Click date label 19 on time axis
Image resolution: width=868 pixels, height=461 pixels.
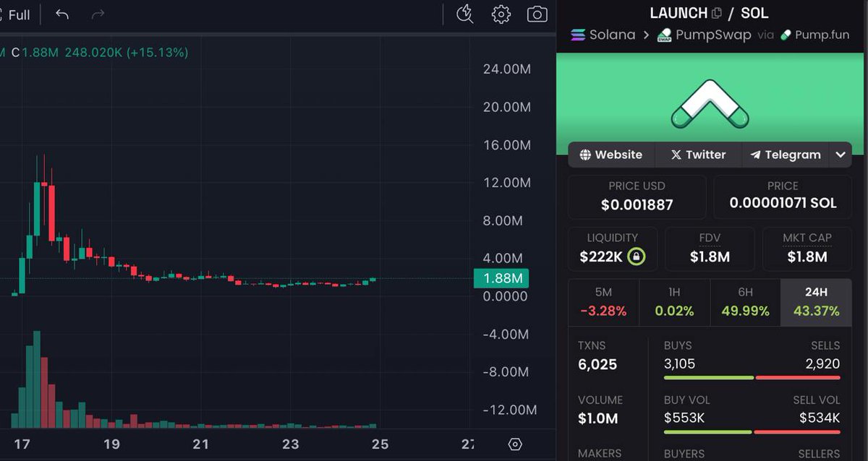(x=111, y=444)
